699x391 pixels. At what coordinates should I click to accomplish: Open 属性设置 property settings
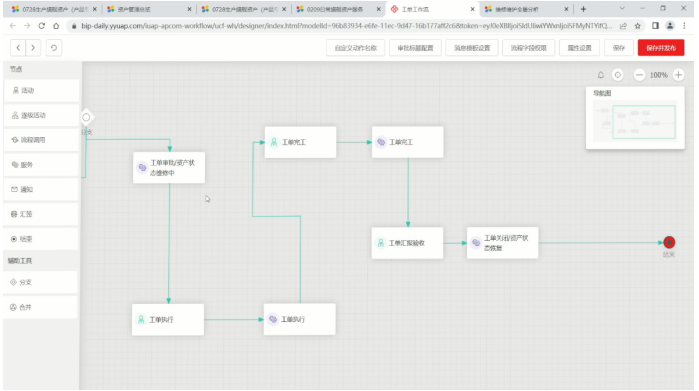tap(579, 48)
